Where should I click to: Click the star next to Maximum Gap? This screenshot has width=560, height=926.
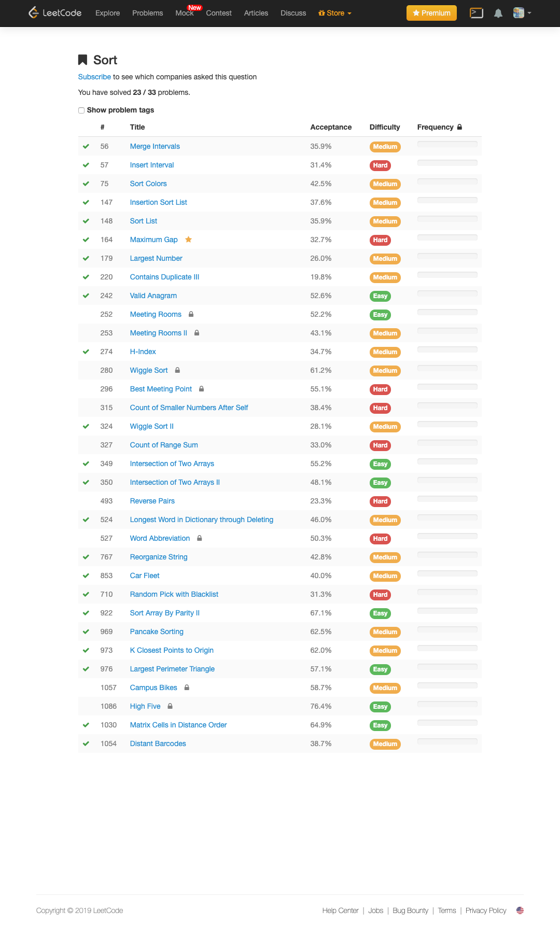189,240
